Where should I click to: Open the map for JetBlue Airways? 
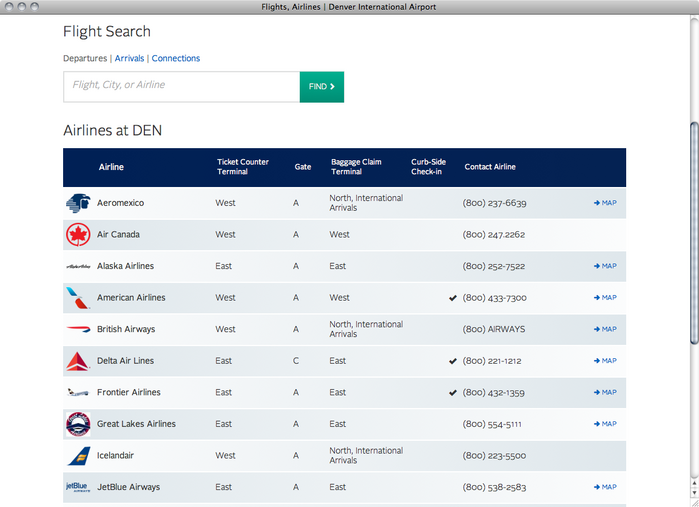[605, 487]
